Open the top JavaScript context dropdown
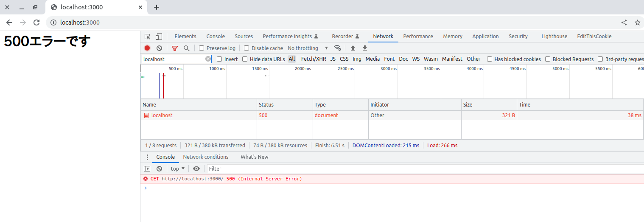Screen dimensions: 644x222 [178, 169]
